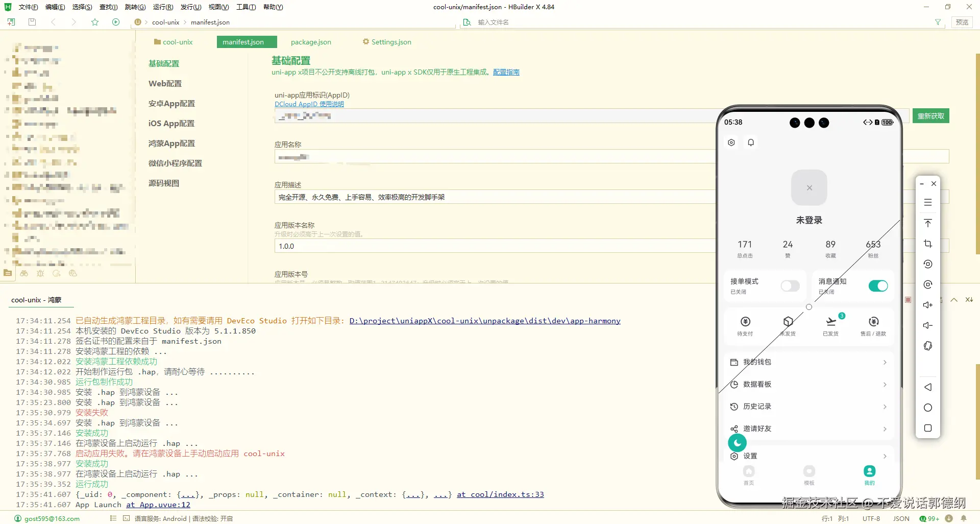980x524 pixels.
Task: Click the emulator crop screenshot icon
Action: (928, 244)
